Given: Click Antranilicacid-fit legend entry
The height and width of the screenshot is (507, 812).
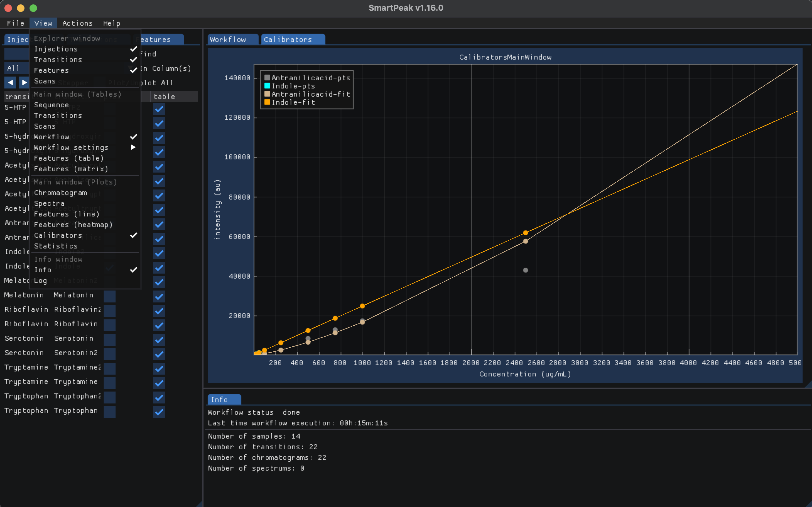Looking at the screenshot, I should coord(307,94).
